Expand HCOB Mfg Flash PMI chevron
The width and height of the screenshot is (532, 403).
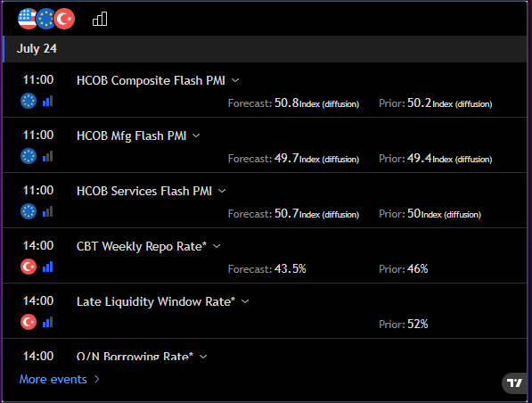(196, 136)
